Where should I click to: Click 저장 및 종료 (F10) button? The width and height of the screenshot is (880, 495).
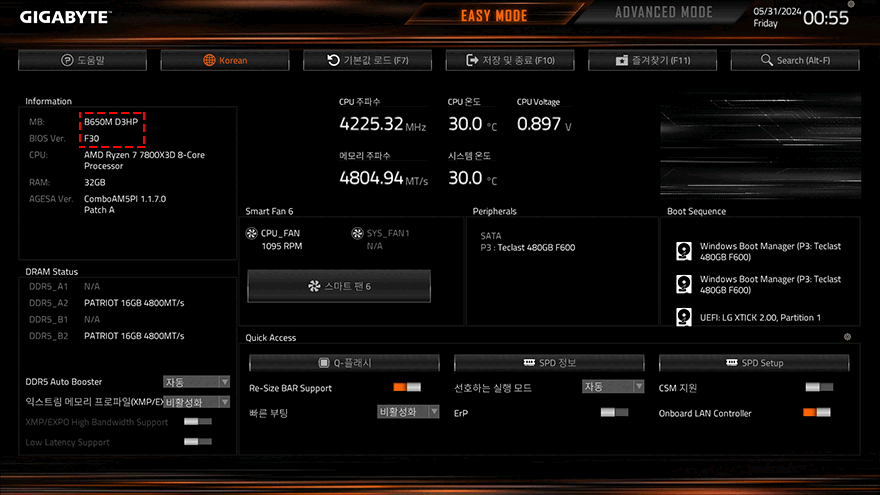point(510,60)
